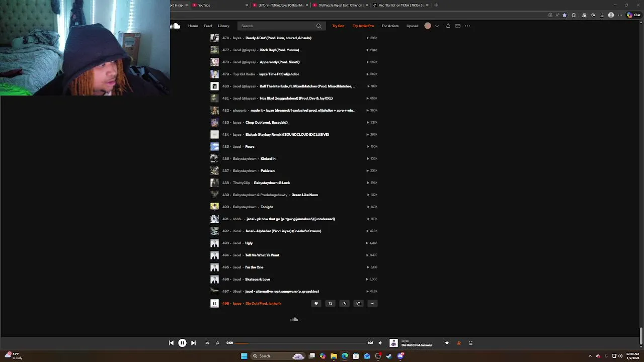Click the volume speaker icon

380,343
